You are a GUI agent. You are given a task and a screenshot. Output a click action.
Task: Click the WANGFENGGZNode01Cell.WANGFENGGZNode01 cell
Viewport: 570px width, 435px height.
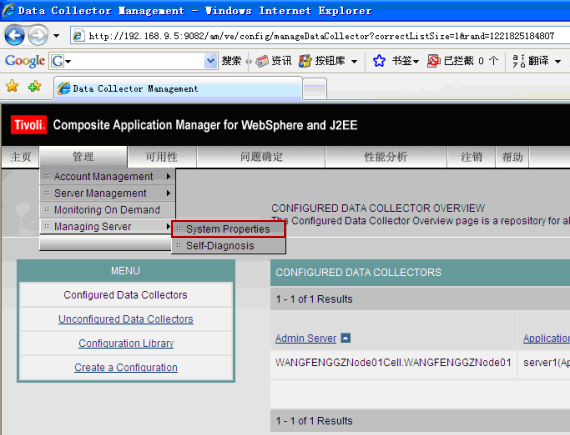tap(393, 363)
